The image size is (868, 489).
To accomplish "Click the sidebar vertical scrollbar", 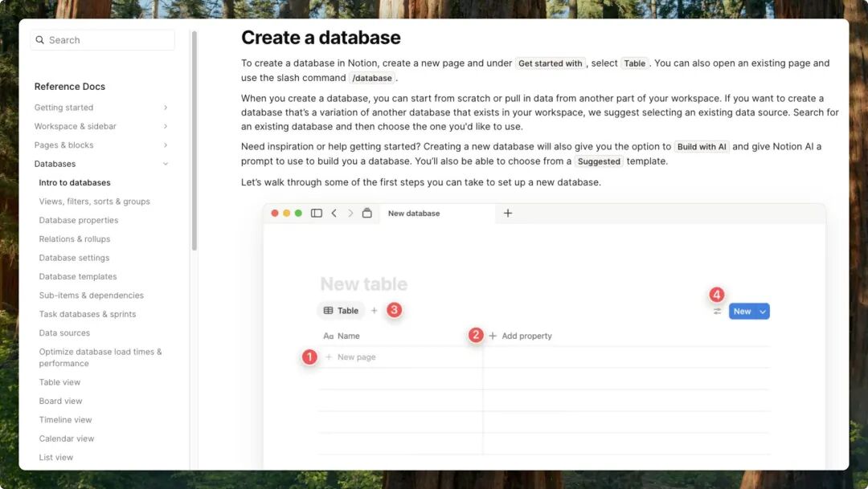I will point(194,141).
